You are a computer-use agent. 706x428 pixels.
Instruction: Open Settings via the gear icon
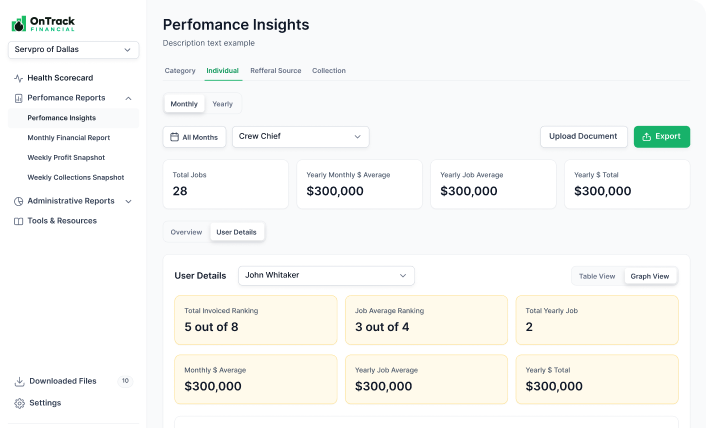point(19,403)
